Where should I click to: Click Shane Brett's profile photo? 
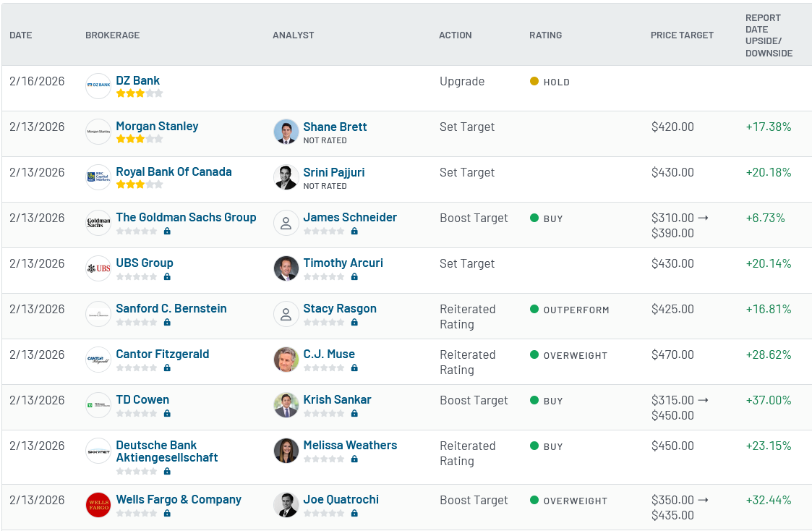286,132
